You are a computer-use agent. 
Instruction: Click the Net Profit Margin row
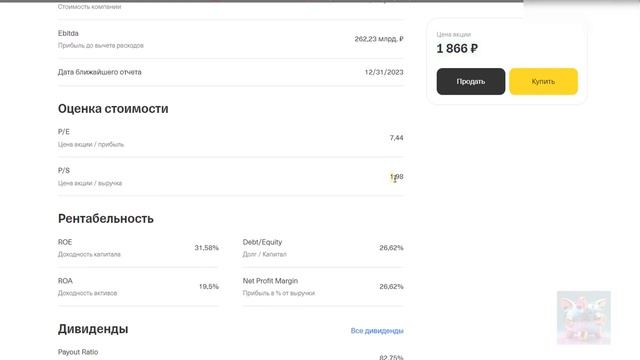click(x=323, y=287)
